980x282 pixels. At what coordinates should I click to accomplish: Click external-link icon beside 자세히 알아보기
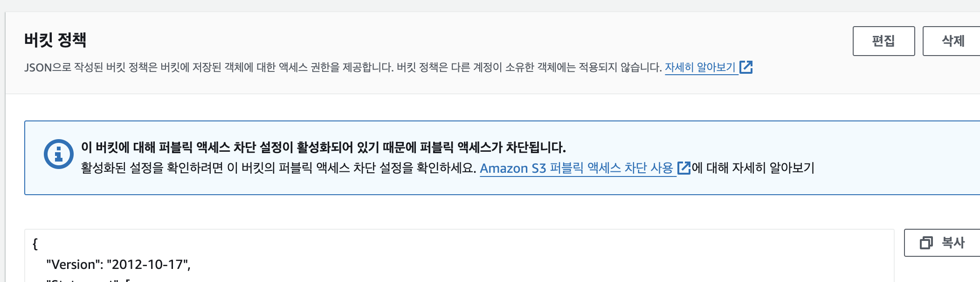[746, 67]
